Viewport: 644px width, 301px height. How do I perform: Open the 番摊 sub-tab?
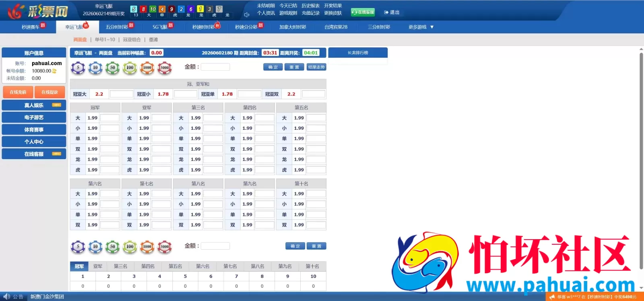pos(153,40)
